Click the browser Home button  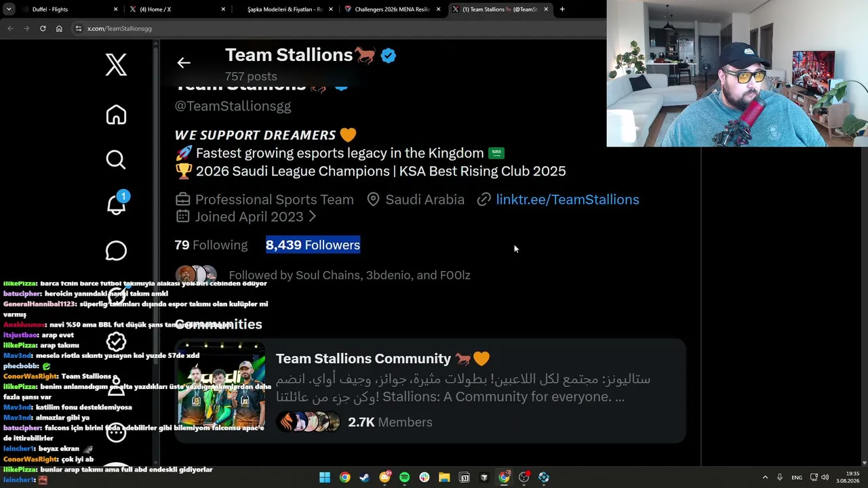[59, 28]
